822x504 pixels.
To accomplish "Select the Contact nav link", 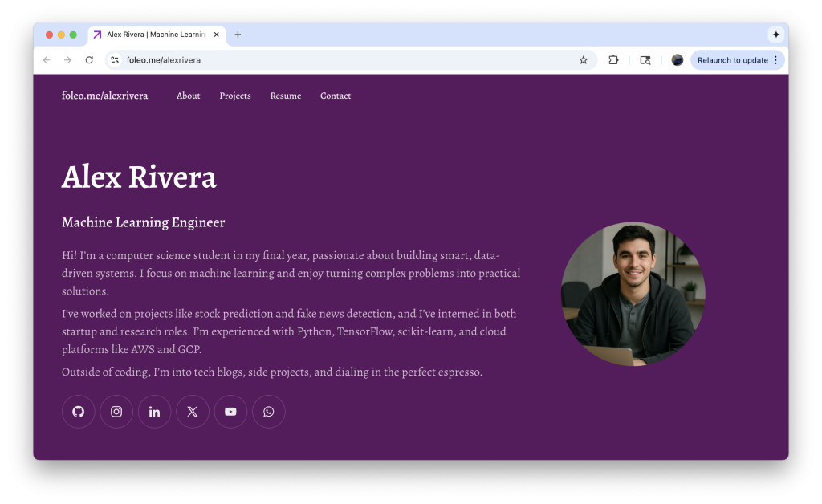I will point(336,96).
